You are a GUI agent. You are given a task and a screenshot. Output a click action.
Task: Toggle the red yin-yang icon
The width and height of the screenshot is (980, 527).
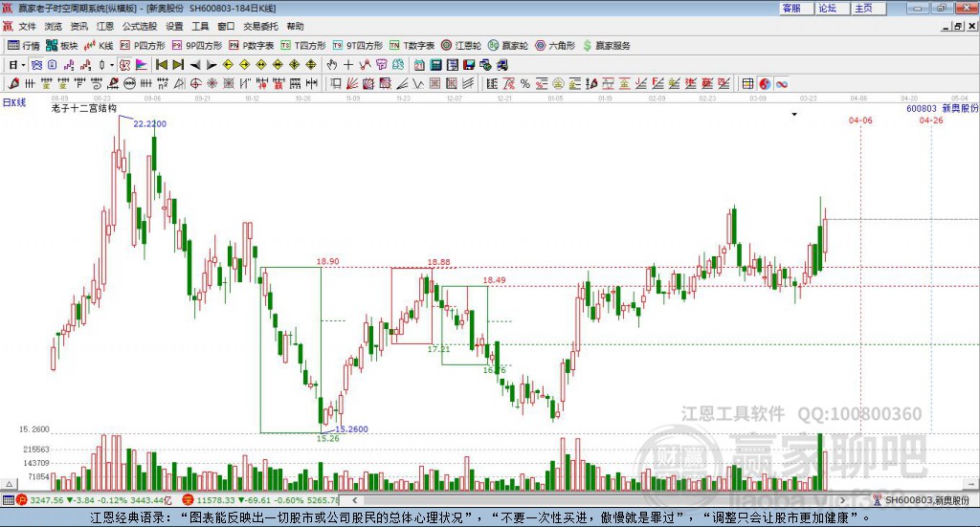pos(765,83)
